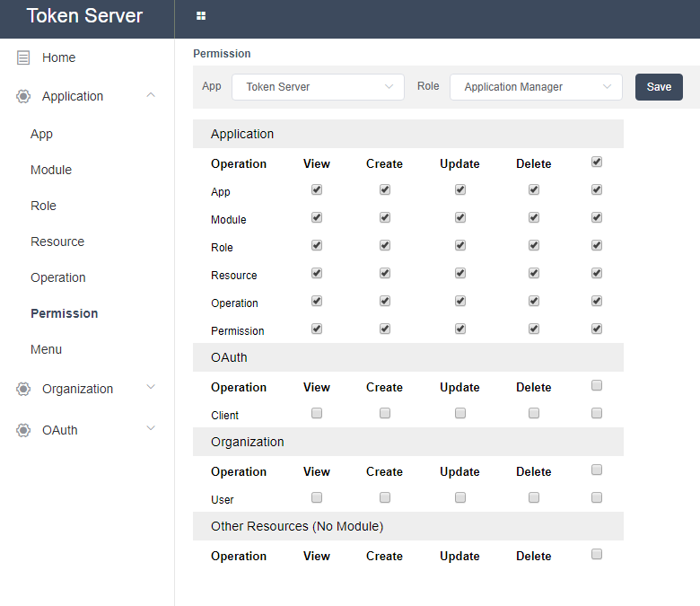Click the grid menu icon in header
The image size is (700, 606).
[x=201, y=16]
